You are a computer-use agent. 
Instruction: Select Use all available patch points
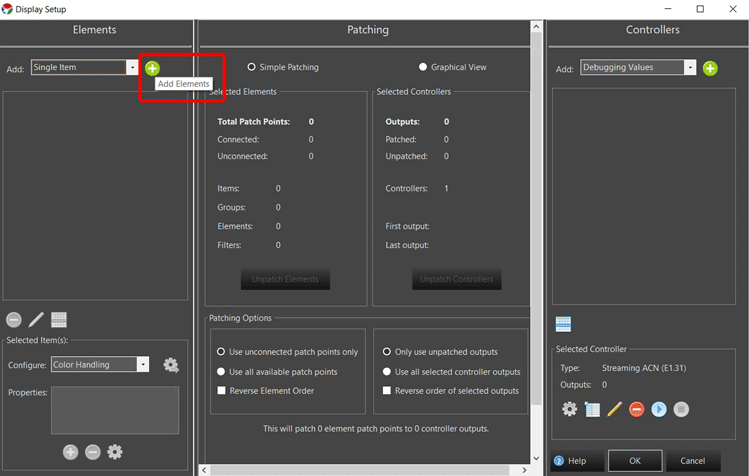pos(221,371)
